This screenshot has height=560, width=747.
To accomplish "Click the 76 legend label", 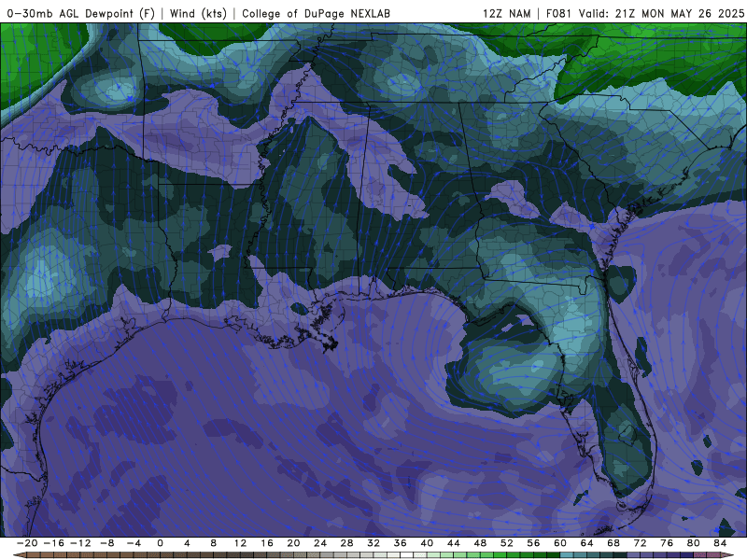I will 667,543.
